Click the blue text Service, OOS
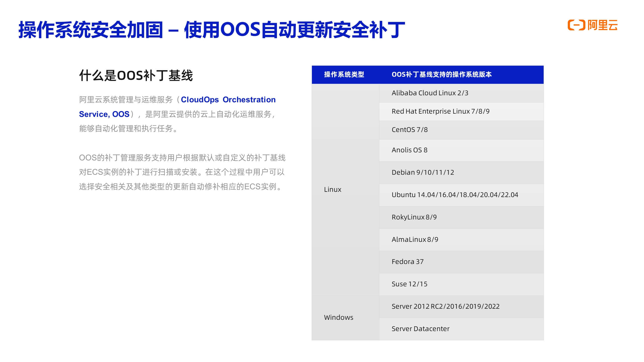 (x=104, y=114)
